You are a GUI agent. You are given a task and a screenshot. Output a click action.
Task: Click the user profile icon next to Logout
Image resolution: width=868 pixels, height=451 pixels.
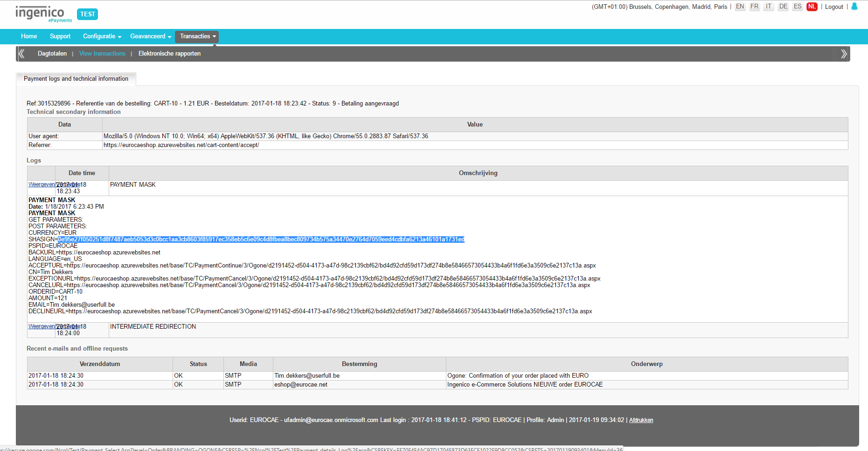[x=854, y=7]
